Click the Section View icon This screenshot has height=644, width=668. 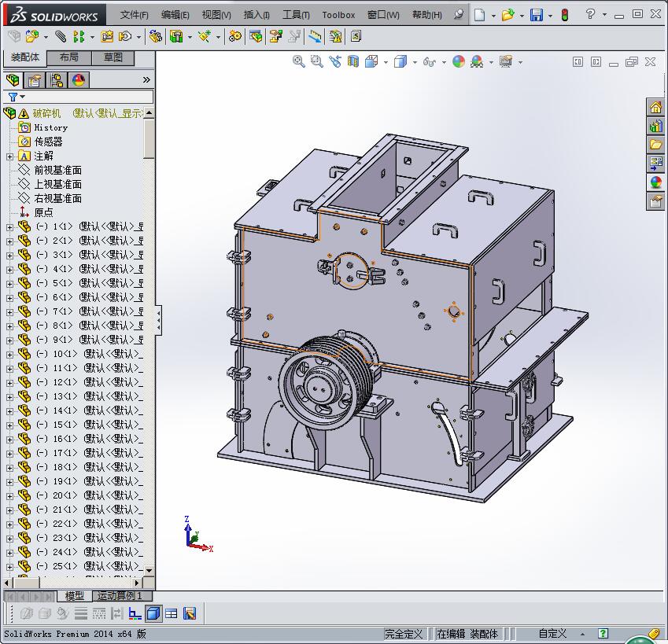tap(353, 61)
